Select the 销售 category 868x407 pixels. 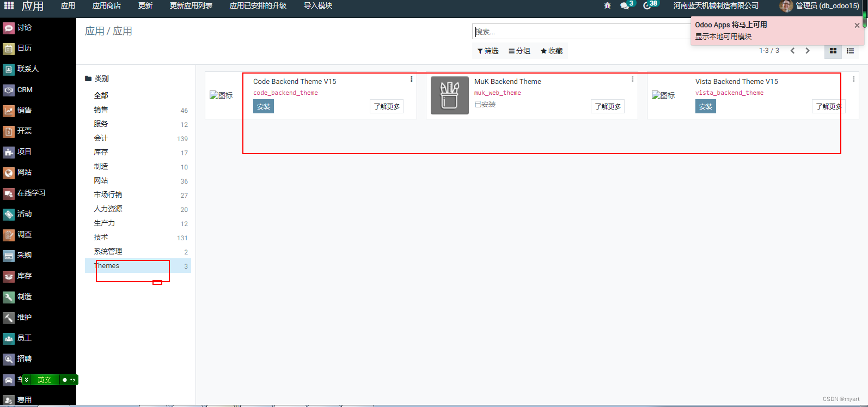pos(138,110)
